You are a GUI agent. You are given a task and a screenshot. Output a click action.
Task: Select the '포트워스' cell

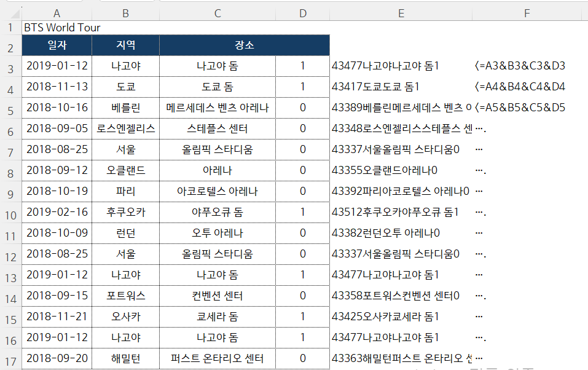click(x=125, y=296)
